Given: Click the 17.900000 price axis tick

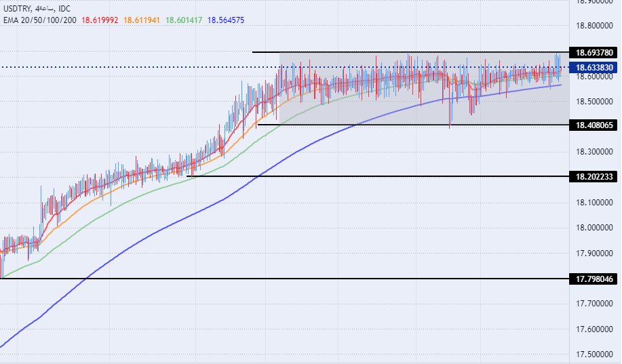Looking at the screenshot, I should tap(594, 254).
